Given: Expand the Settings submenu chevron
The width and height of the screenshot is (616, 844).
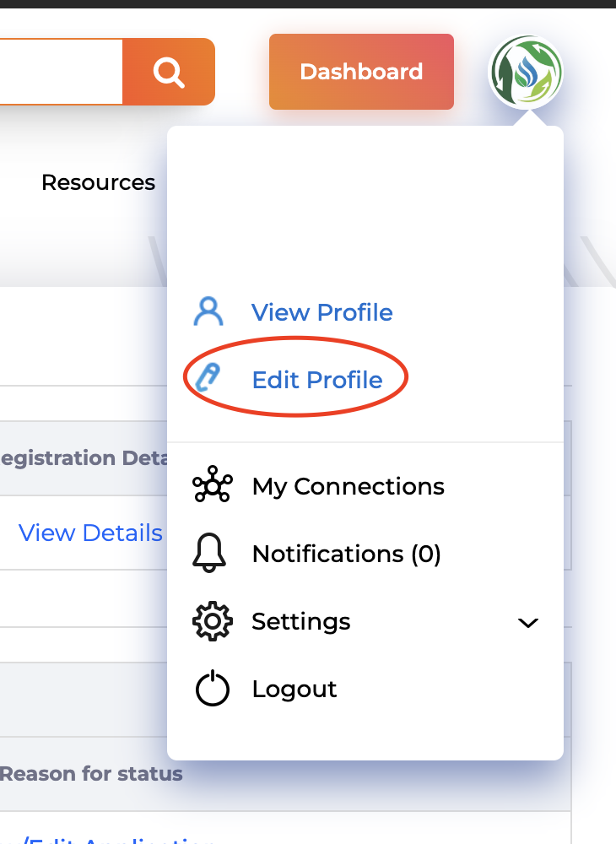Looking at the screenshot, I should 528,623.
